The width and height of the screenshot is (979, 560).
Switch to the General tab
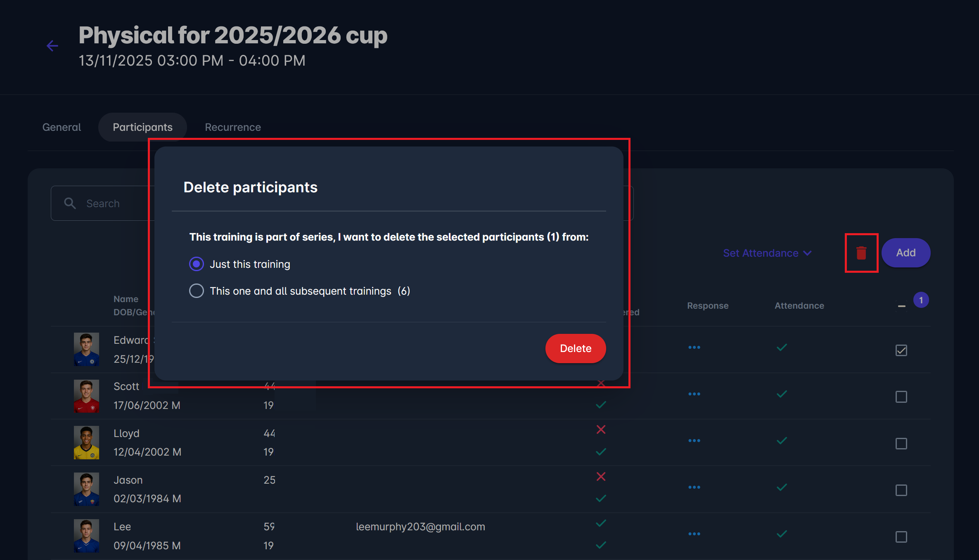(x=62, y=127)
